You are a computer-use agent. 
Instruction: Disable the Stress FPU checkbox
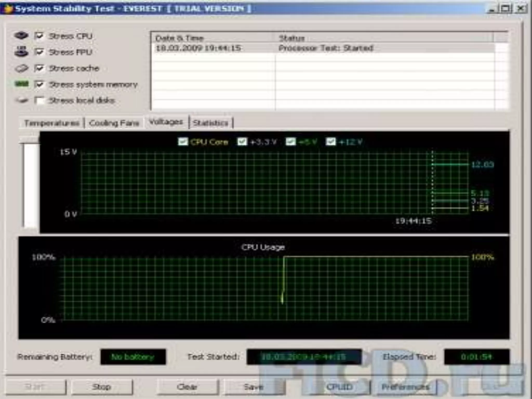tap(39, 52)
